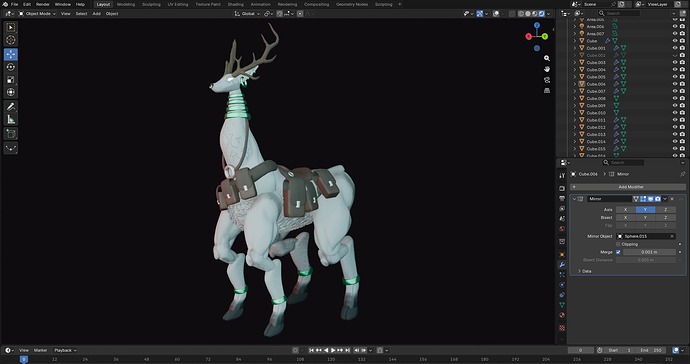This screenshot has height=364, width=690.
Task: Expand the Cube.006 outliner row
Action: coord(575,84)
